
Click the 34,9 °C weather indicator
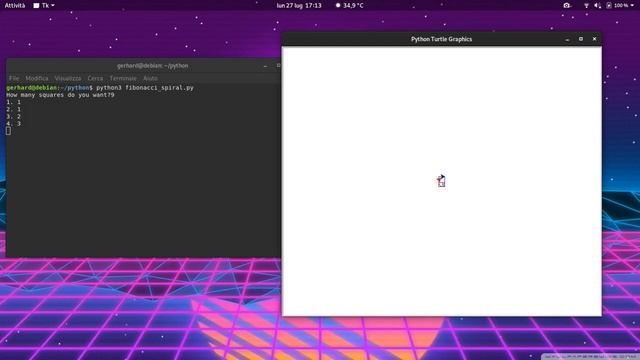pos(349,5)
